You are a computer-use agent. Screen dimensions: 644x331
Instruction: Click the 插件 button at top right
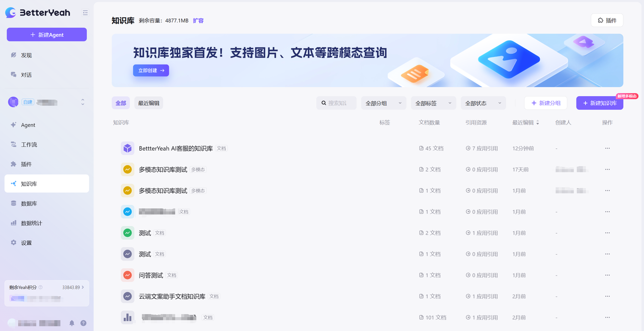pyautogui.click(x=607, y=20)
